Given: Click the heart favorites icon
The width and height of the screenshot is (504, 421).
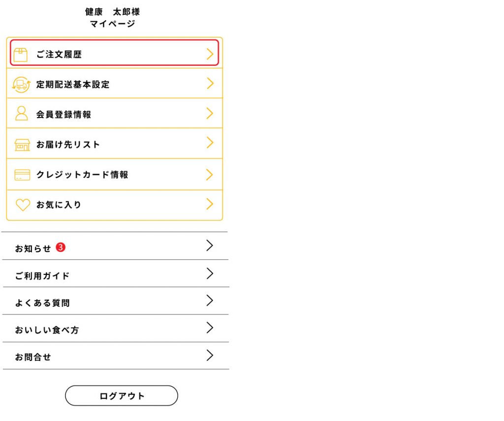Looking at the screenshot, I should coord(23,205).
